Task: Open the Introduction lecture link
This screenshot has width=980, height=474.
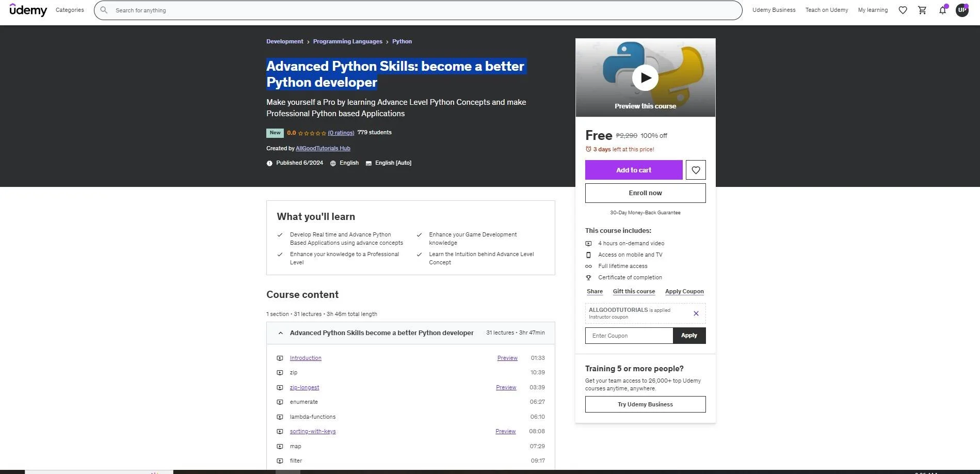Action: tap(306, 358)
